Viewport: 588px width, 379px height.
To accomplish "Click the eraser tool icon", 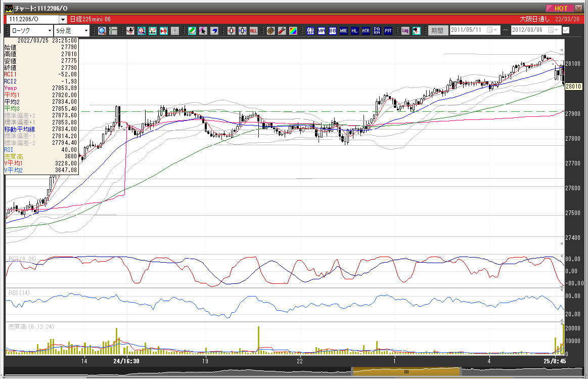I will point(214,31).
